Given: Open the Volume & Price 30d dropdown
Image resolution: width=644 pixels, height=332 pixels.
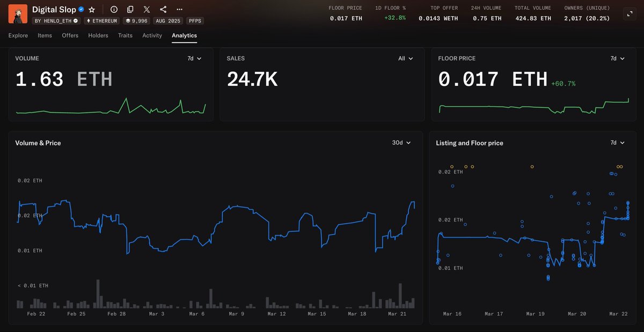Looking at the screenshot, I should 401,143.
